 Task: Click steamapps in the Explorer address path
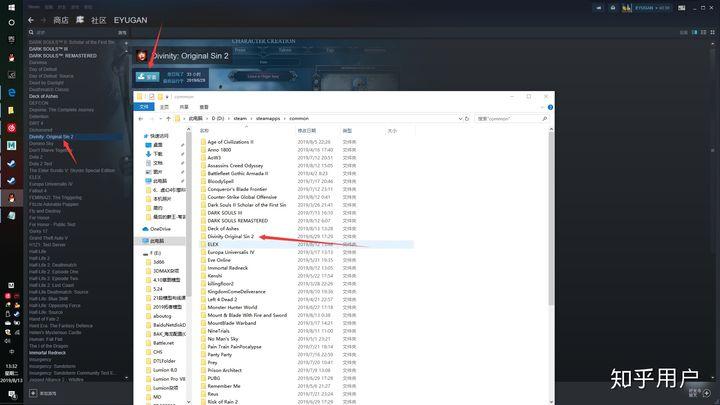(x=268, y=118)
